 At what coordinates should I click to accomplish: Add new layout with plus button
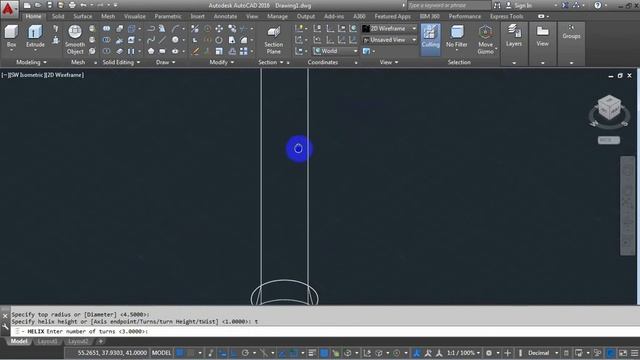tap(100, 341)
